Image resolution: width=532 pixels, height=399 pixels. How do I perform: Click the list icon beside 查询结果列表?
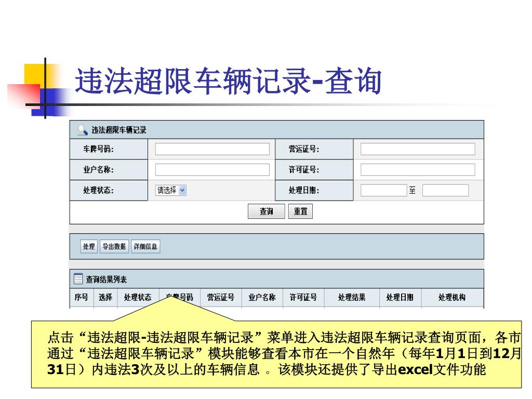pos(78,279)
